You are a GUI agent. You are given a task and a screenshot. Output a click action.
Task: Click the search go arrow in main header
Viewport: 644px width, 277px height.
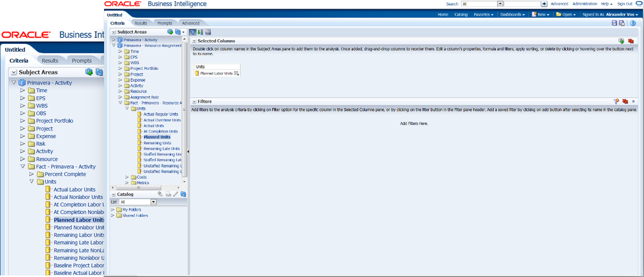(x=544, y=4)
